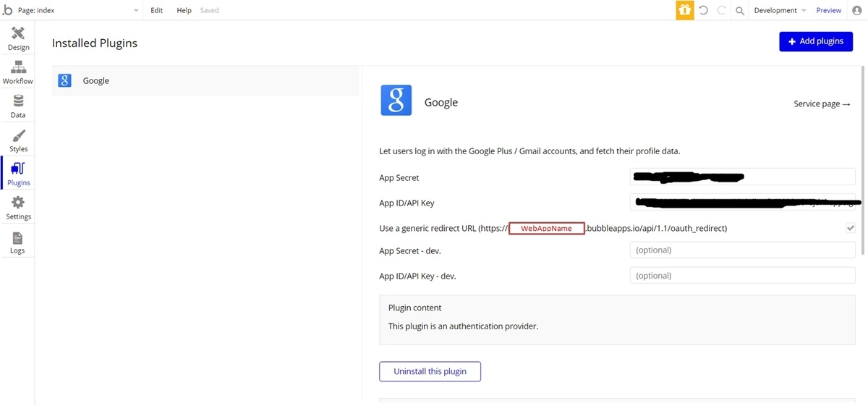Screen dimensions: 868x406
Task: Select Google in installed plugins list
Action: point(205,80)
